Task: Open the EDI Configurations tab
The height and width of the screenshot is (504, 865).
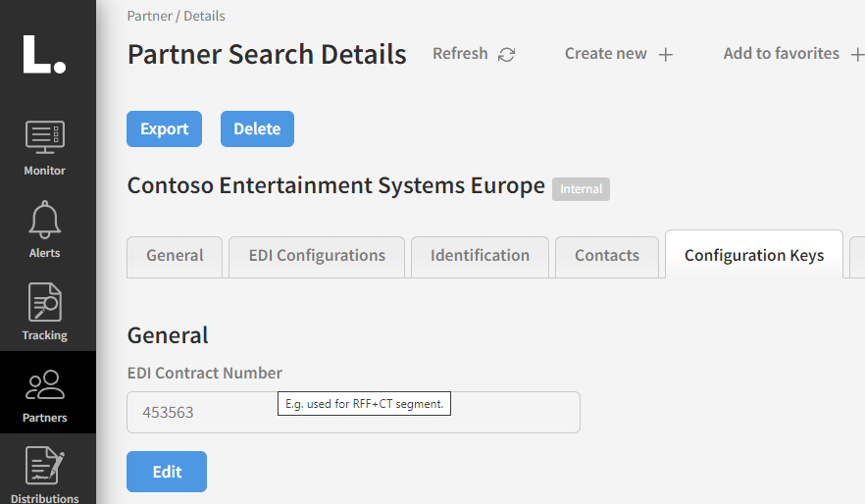Action: coord(317,256)
